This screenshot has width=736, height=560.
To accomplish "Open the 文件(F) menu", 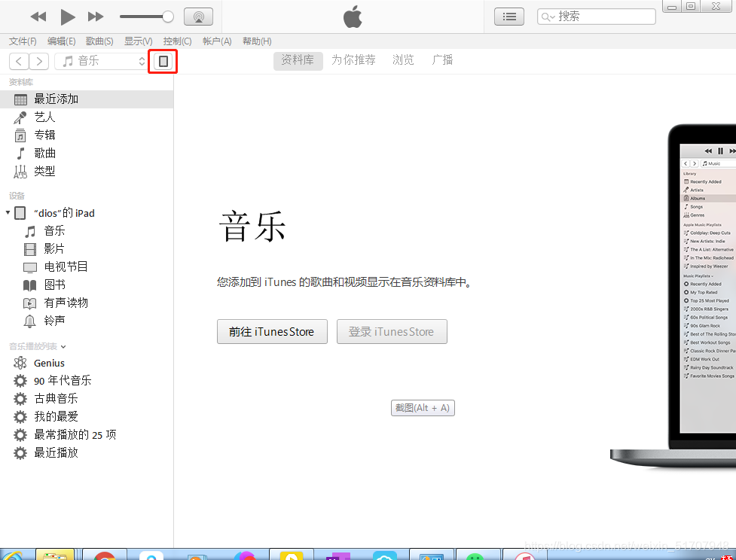I will pyautogui.click(x=23, y=41).
